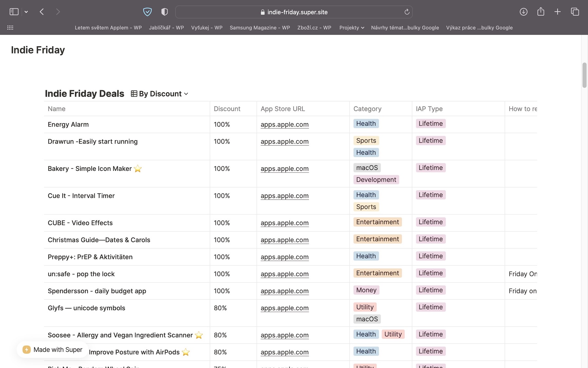This screenshot has width=588, height=368.
Task: Open Jablíčkář - WP bookmark
Action: pyautogui.click(x=166, y=28)
